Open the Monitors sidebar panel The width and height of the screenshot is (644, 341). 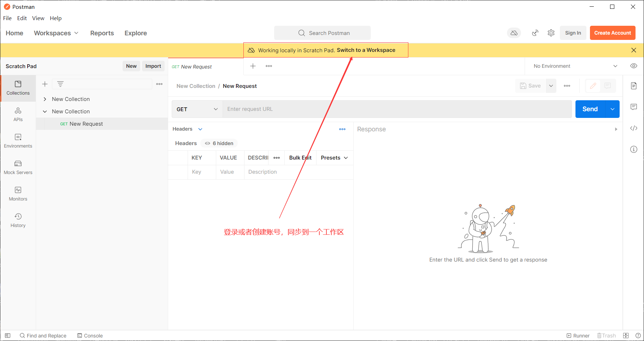[18, 194]
